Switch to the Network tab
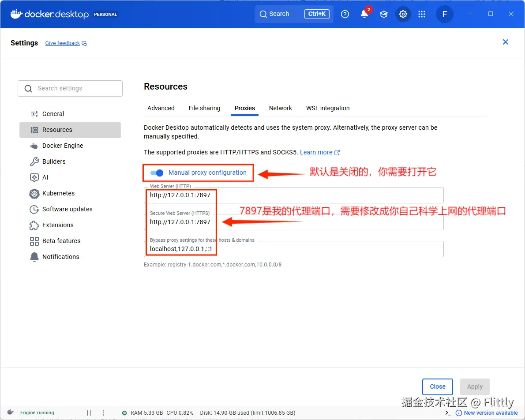525x420 pixels. click(x=280, y=108)
